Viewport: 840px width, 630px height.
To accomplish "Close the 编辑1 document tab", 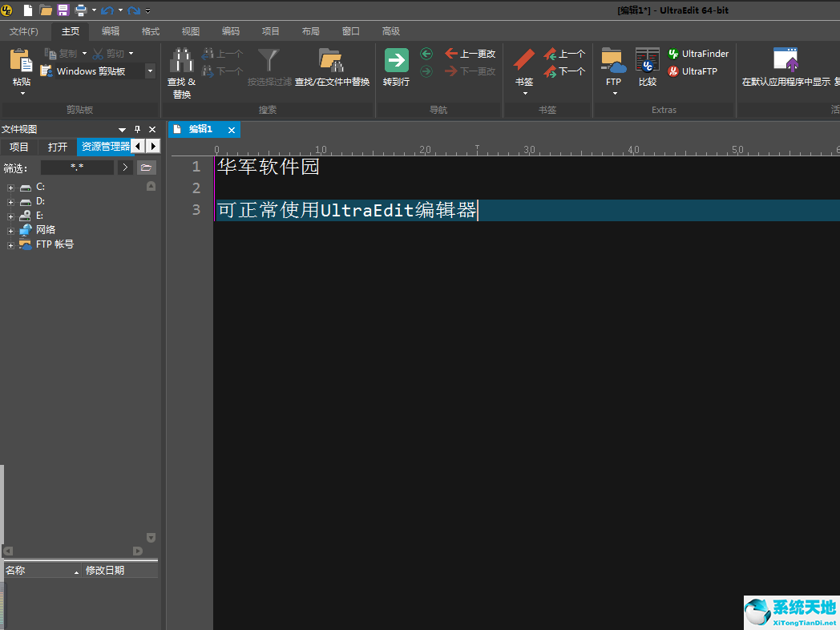I will click(x=232, y=130).
